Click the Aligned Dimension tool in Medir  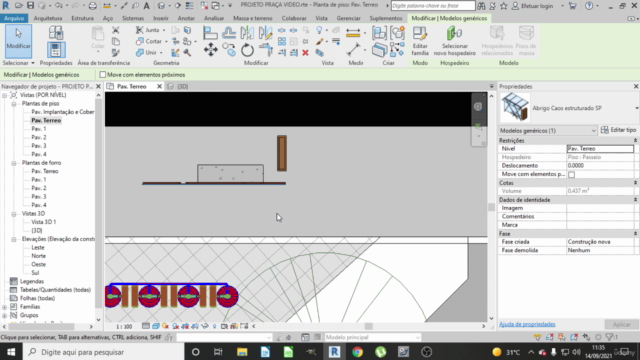(353, 50)
